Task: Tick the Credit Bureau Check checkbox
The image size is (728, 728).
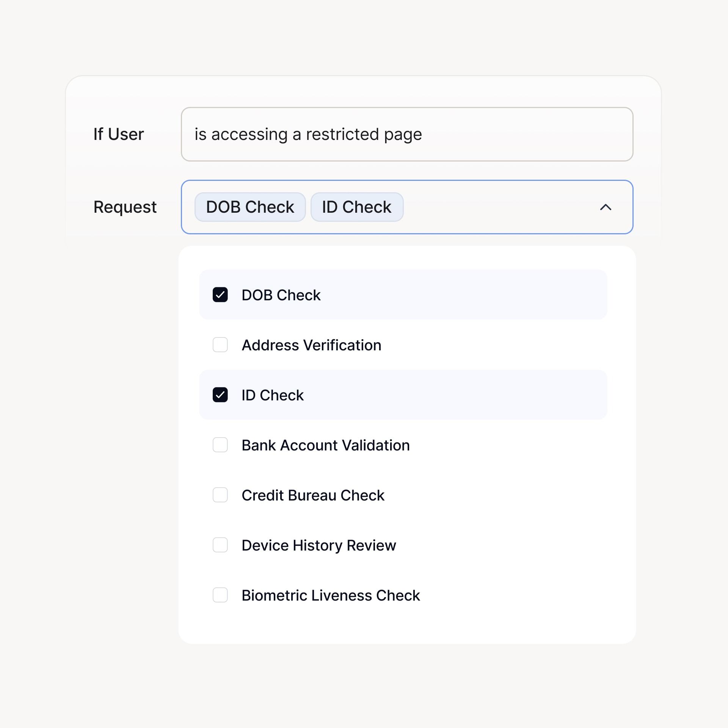Action: [x=220, y=495]
